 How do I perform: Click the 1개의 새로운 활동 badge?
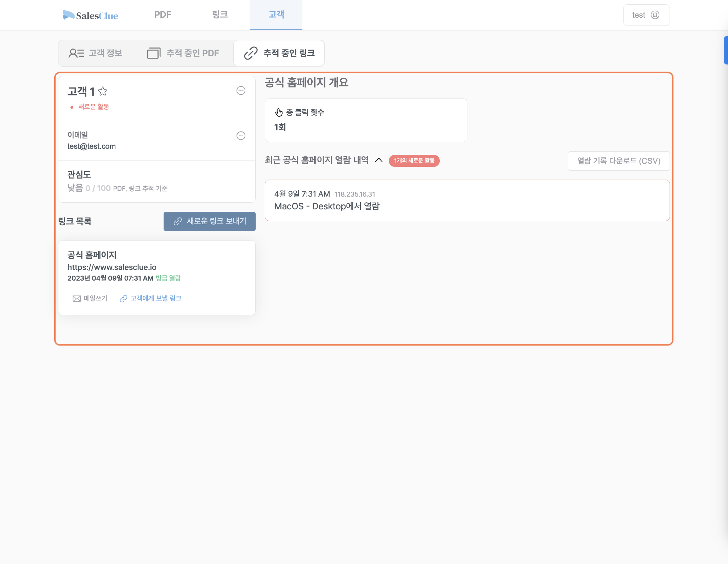point(414,161)
